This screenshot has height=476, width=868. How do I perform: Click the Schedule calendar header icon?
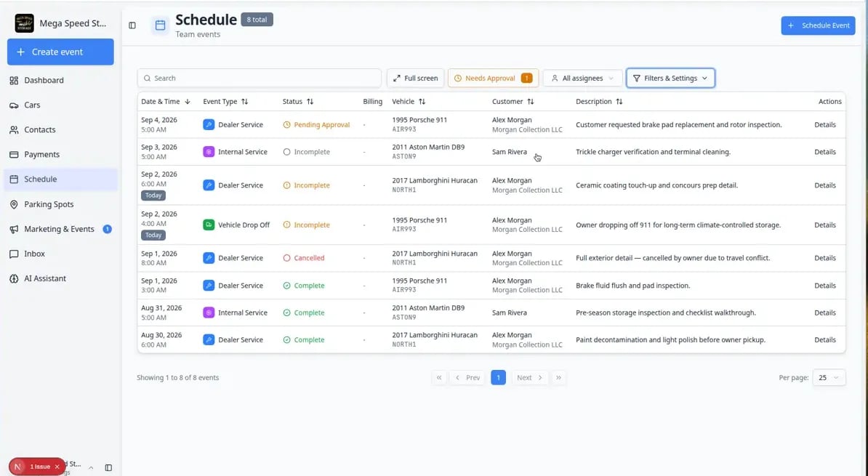click(160, 25)
